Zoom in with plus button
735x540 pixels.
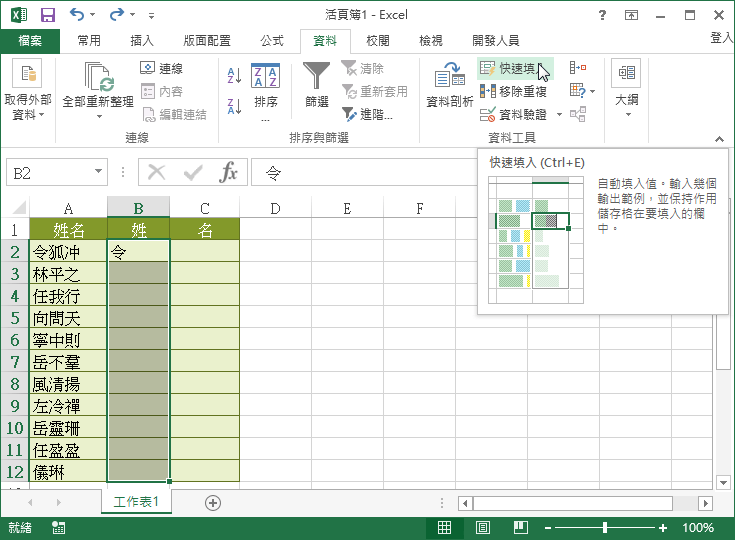coord(662,528)
